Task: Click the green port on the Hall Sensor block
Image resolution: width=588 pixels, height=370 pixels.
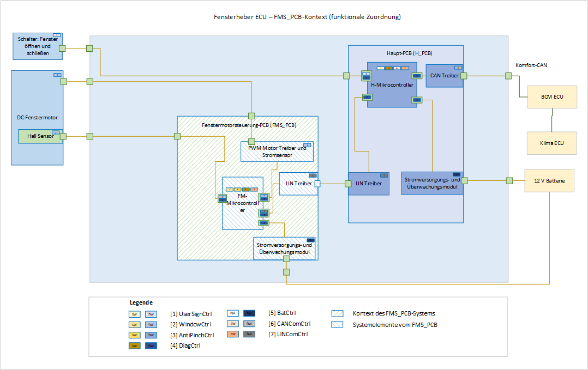Action: coord(63,136)
